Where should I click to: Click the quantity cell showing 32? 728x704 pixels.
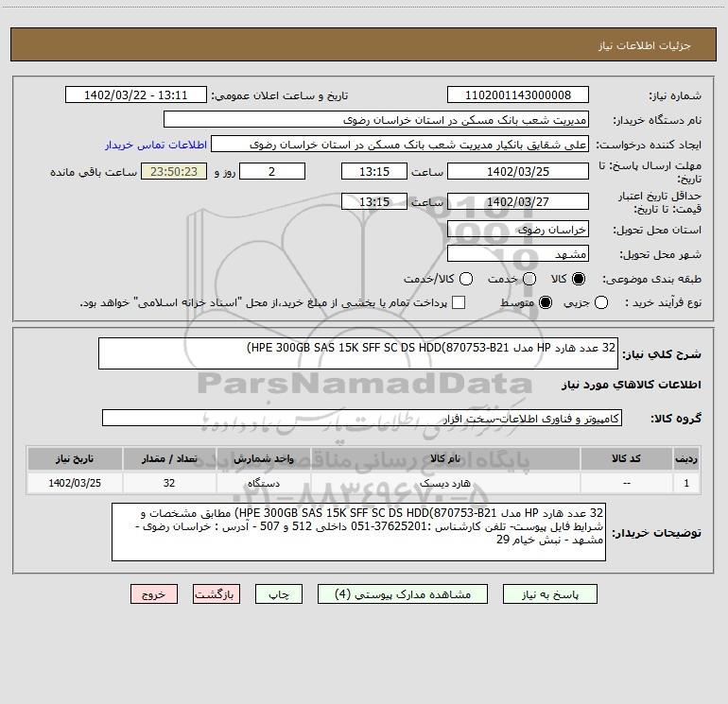pos(169,483)
